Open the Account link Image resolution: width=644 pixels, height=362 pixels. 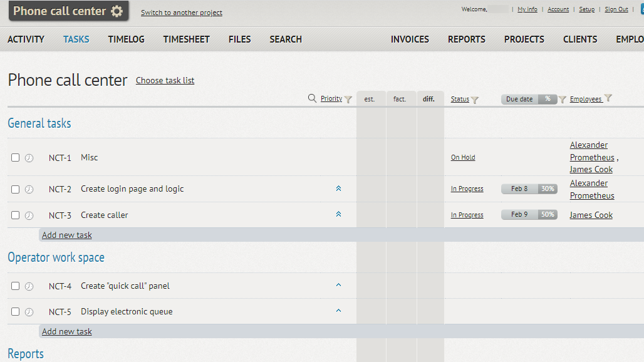pyautogui.click(x=558, y=9)
